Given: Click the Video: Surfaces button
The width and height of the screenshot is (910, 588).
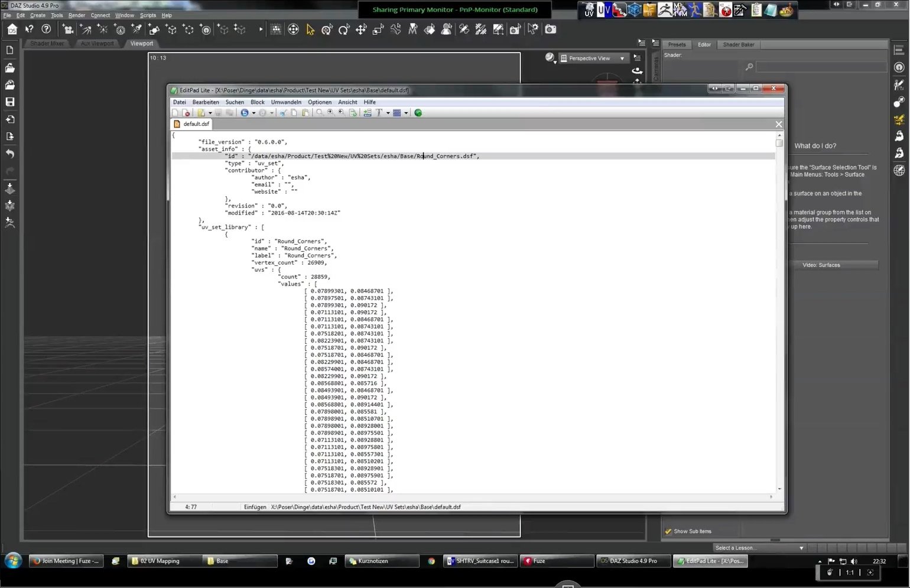Looking at the screenshot, I should (821, 265).
